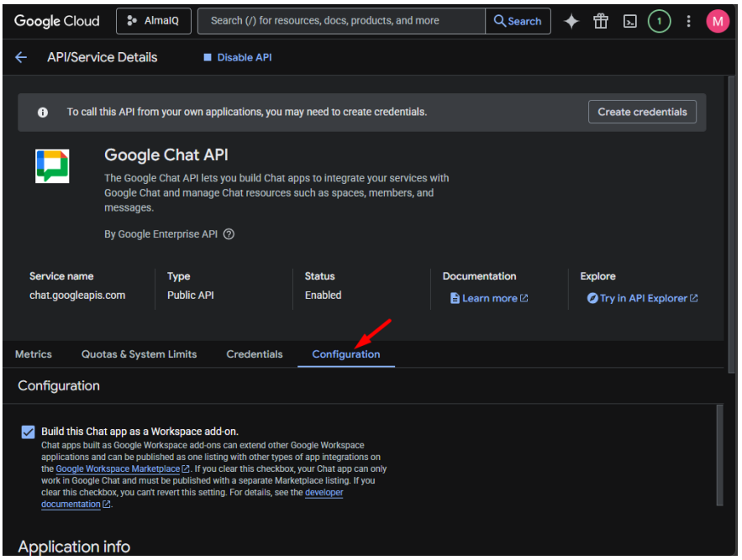Switch to the Quotas & System Limits tab

point(139,354)
